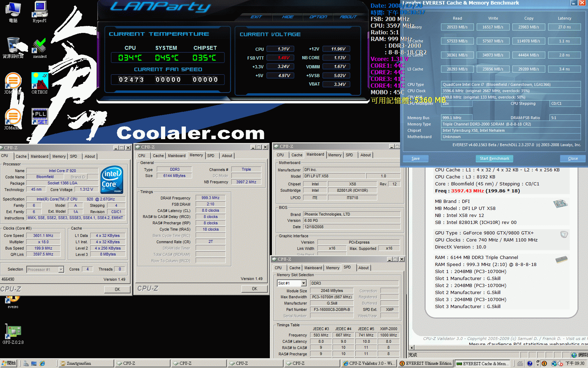
Task: Switch to CPU-Z Validator 3.0 taskbar button
Action: point(369,363)
